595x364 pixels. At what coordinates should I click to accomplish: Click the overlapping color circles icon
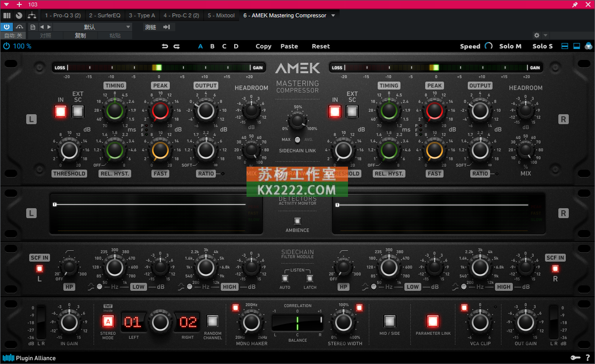588,46
